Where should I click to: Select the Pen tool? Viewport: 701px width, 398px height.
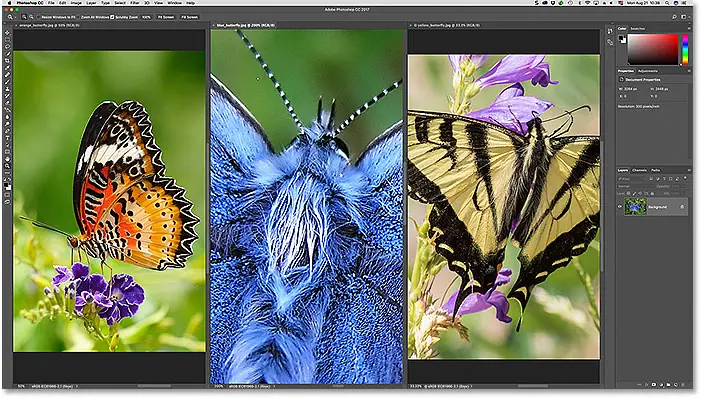pos(8,131)
